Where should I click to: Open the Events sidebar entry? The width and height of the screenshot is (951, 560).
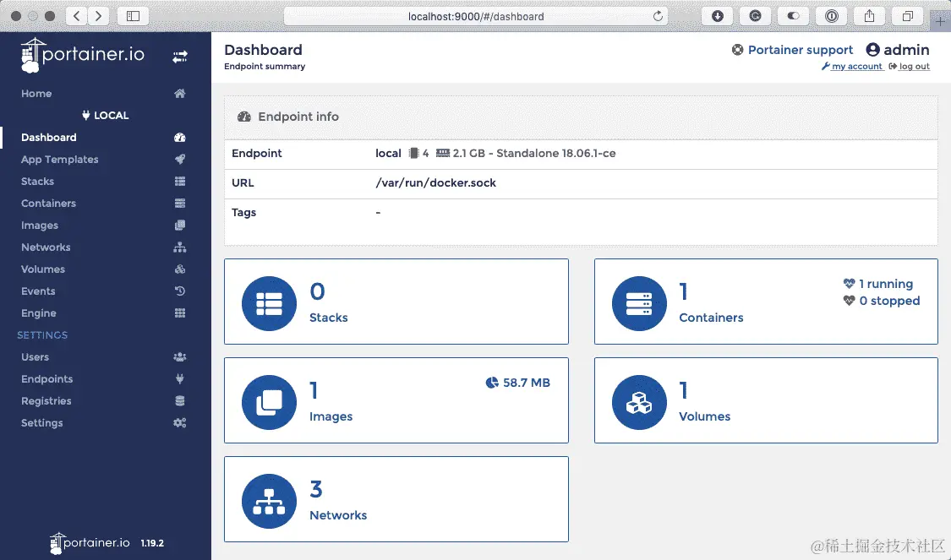coord(38,291)
